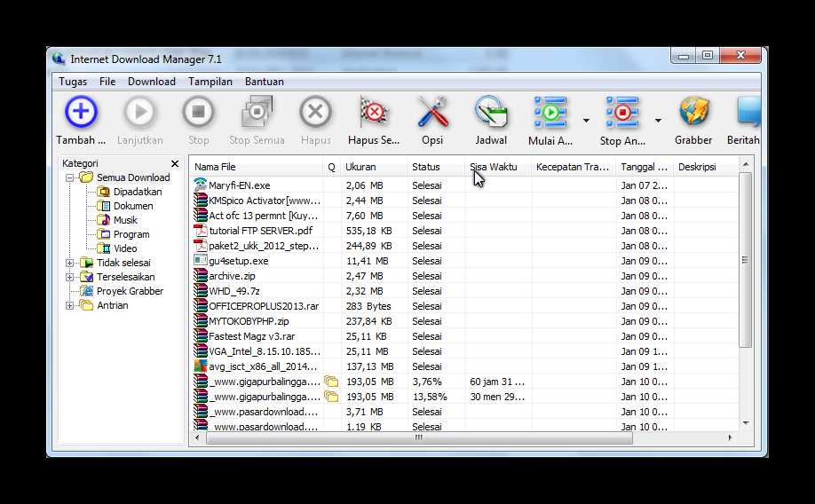The height and width of the screenshot is (504, 815).
Task: Select the Video category
Action: click(x=125, y=248)
